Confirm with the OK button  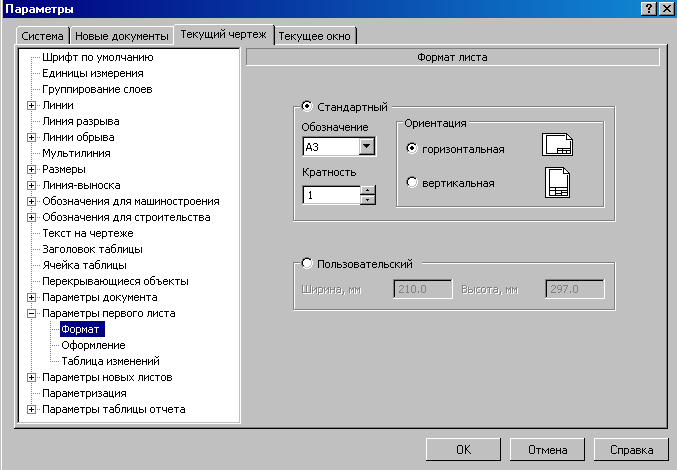(463, 450)
